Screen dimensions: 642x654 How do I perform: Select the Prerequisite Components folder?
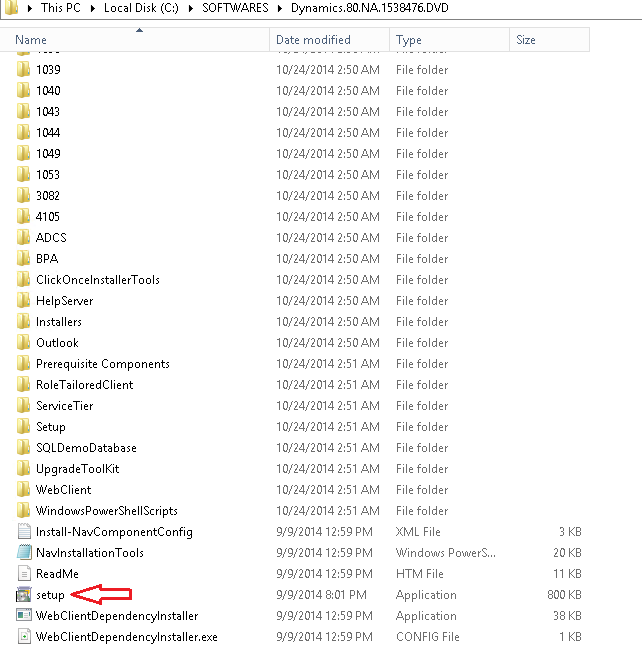[102, 364]
